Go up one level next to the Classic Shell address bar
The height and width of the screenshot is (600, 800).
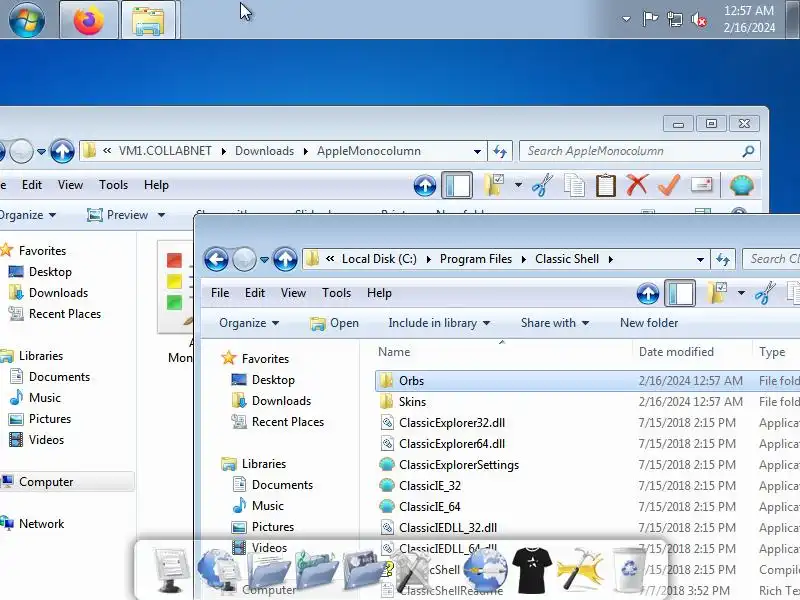pyautogui.click(x=285, y=259)
